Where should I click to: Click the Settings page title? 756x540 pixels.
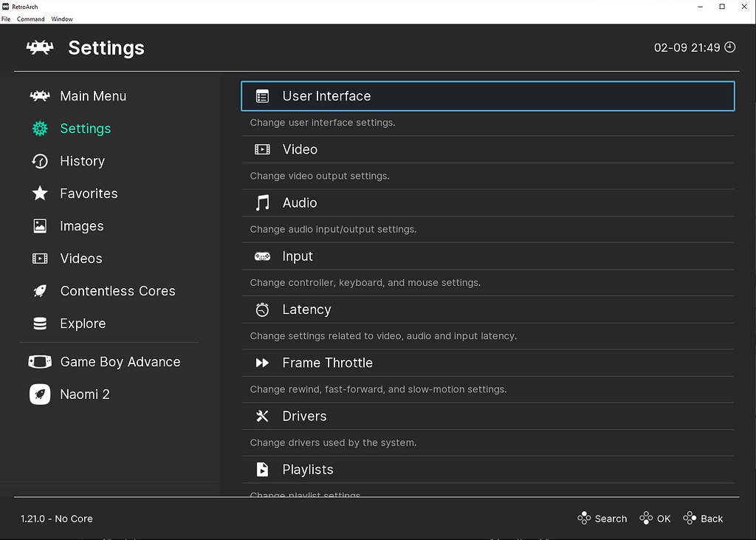click(x=106, y=48)
